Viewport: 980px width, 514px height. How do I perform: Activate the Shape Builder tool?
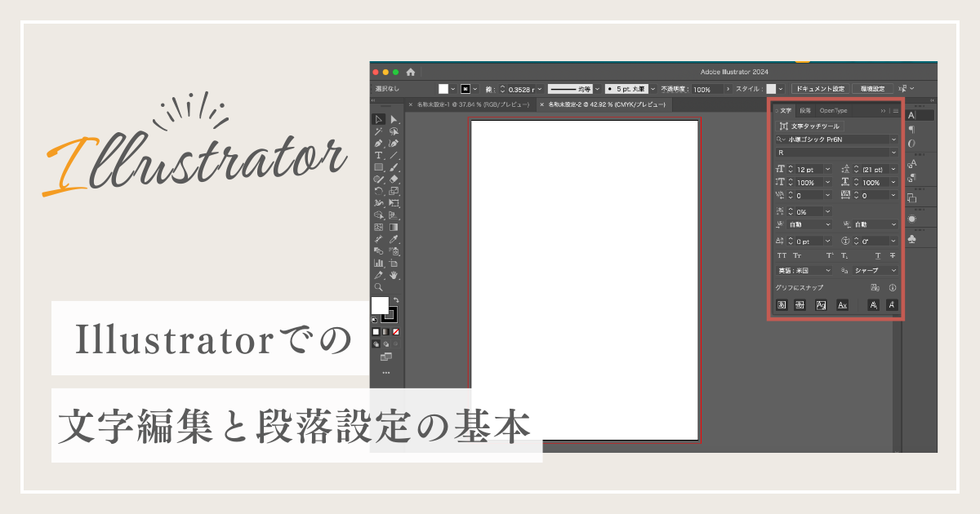click(x=379, y=215)
